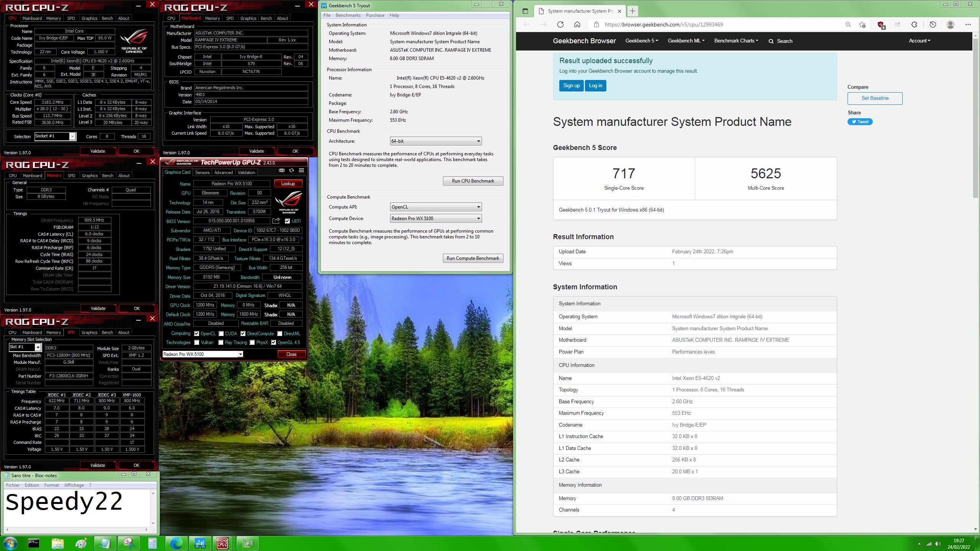
Task: Reload the Geekbench browser page
Action: tap(560, 24)
